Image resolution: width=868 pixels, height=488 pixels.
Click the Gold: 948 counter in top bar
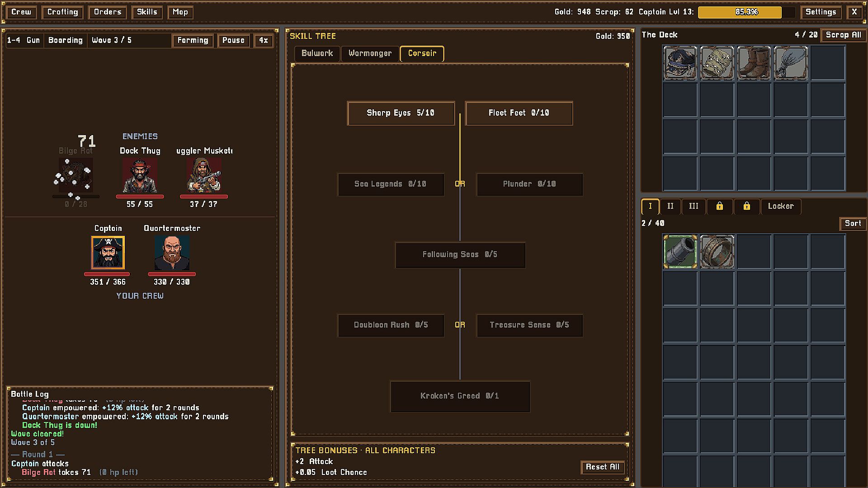point(573,12)
